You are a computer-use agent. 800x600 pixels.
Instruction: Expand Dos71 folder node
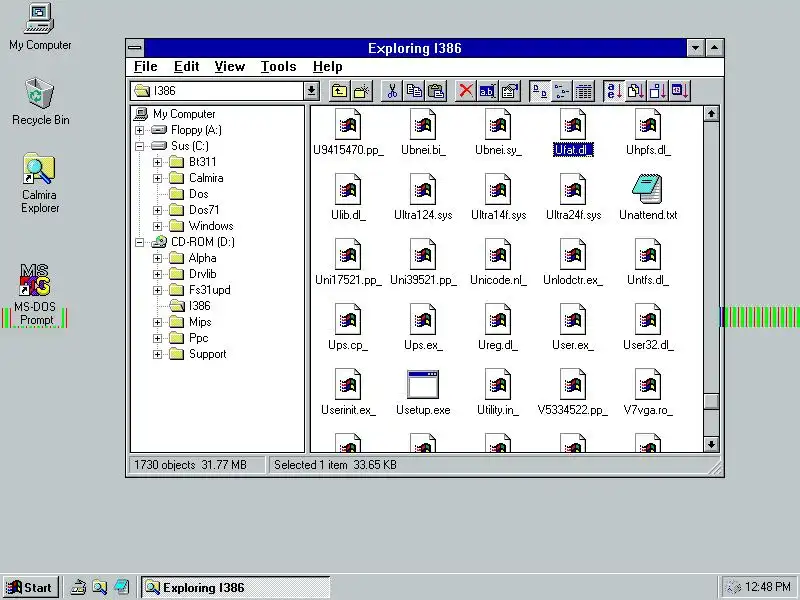coord(157,210)
